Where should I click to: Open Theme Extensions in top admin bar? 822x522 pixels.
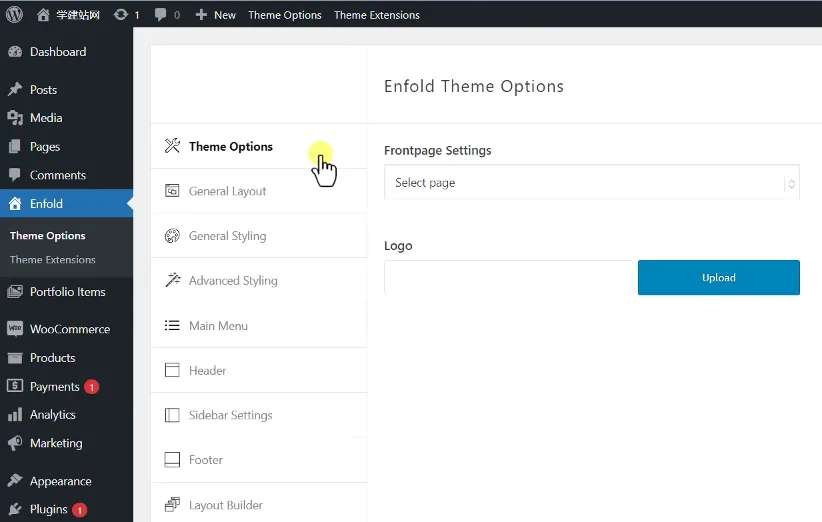click(x=377, y=15)
